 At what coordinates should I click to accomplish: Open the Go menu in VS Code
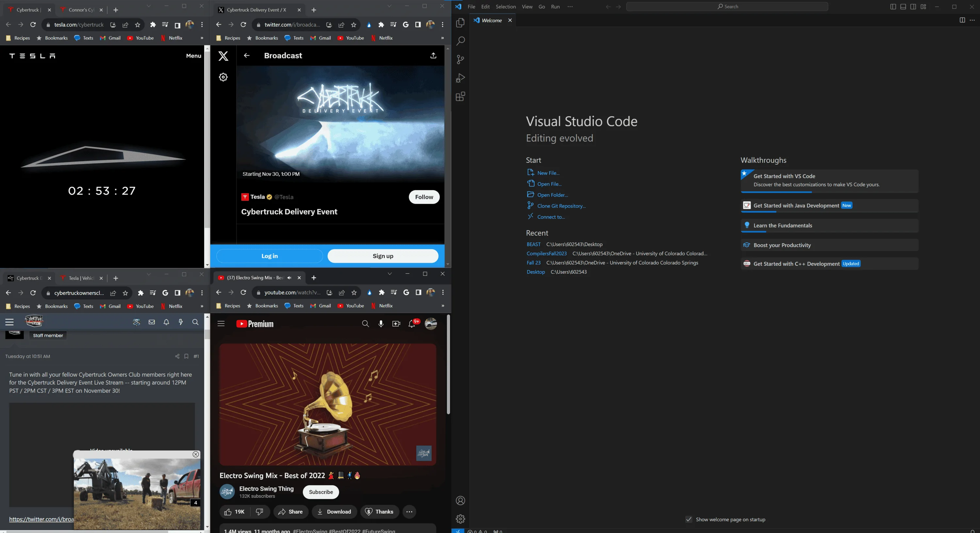pos(542,7)
